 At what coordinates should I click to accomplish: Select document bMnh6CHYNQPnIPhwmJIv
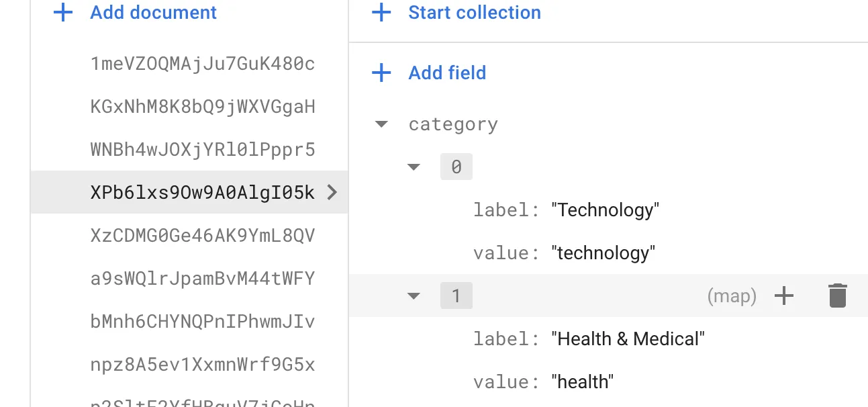point(202,322)
